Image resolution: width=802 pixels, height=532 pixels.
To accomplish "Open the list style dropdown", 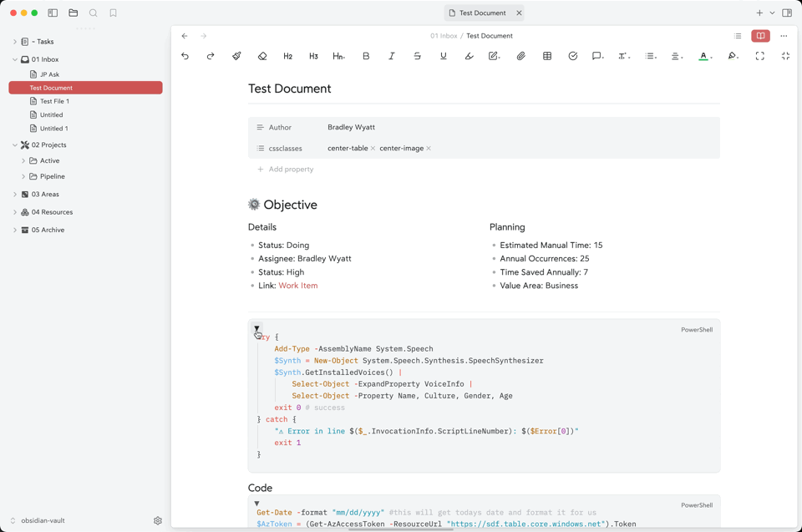I will (651, 56).
